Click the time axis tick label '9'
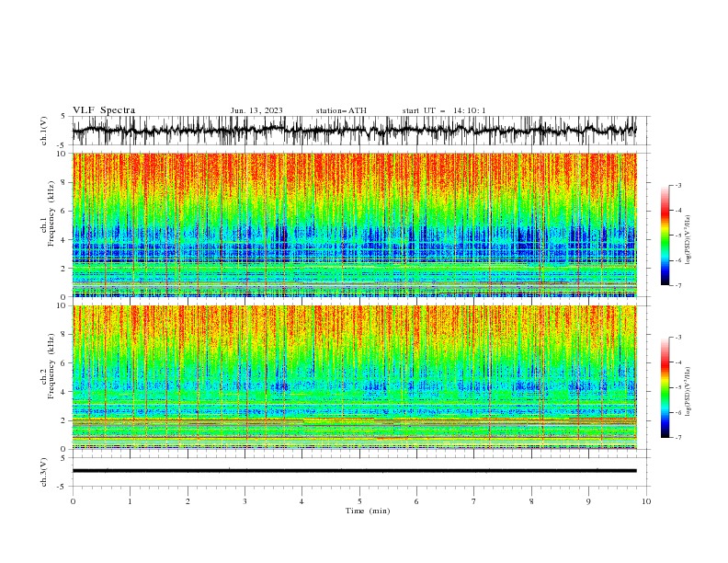 588,501
